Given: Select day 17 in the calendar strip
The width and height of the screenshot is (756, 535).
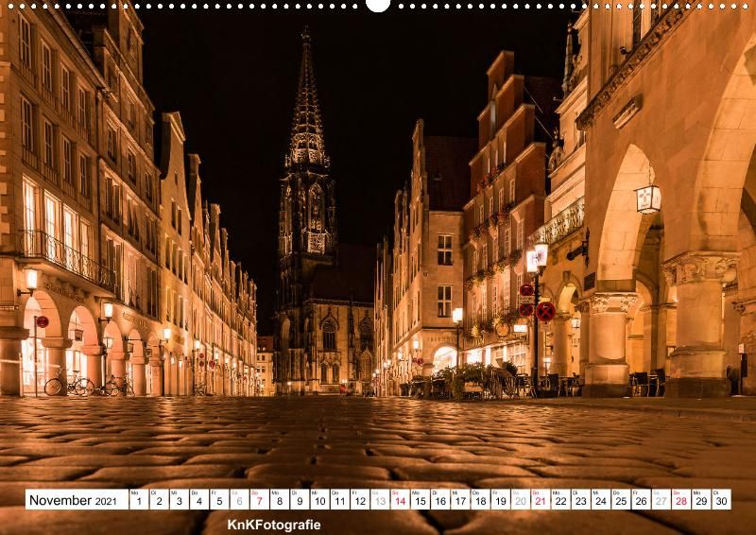Looking at the screenshot, I should tap(460, 499).
